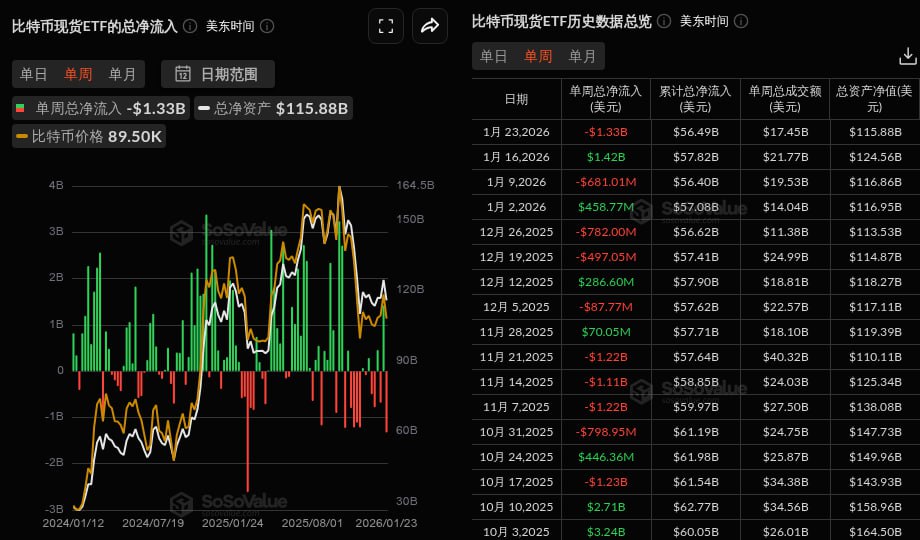The image size is (920, 540).
Task: Hide the 总净资产 white line series
Action: coord(235,108)
